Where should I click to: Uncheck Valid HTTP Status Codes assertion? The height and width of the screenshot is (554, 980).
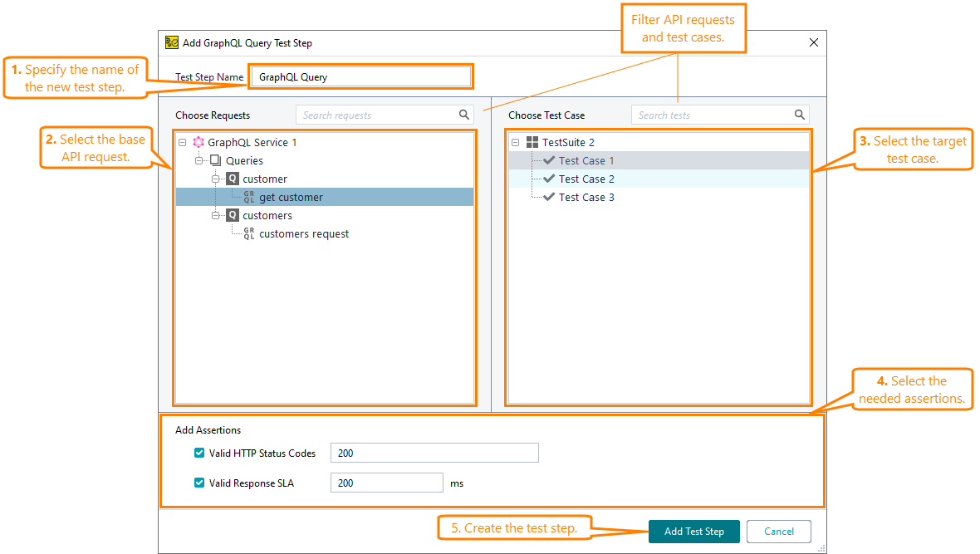pyautogui.click(x=199, y=453)
